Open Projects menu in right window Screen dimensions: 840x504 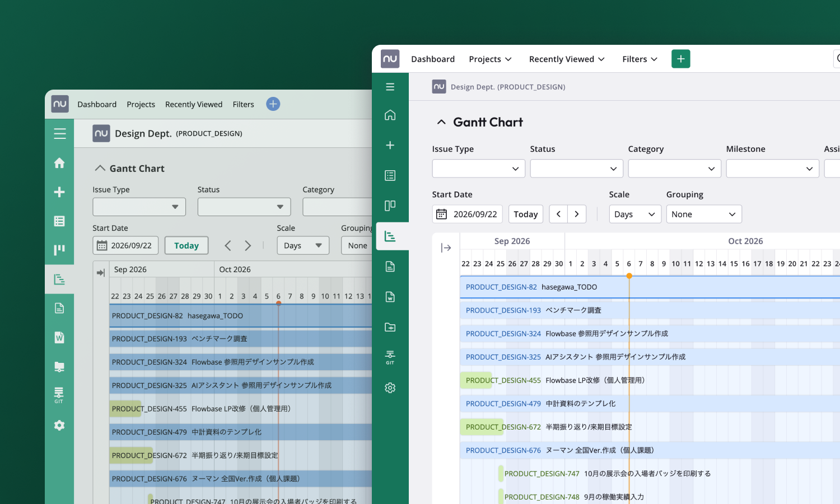click(x=491, y=59)
